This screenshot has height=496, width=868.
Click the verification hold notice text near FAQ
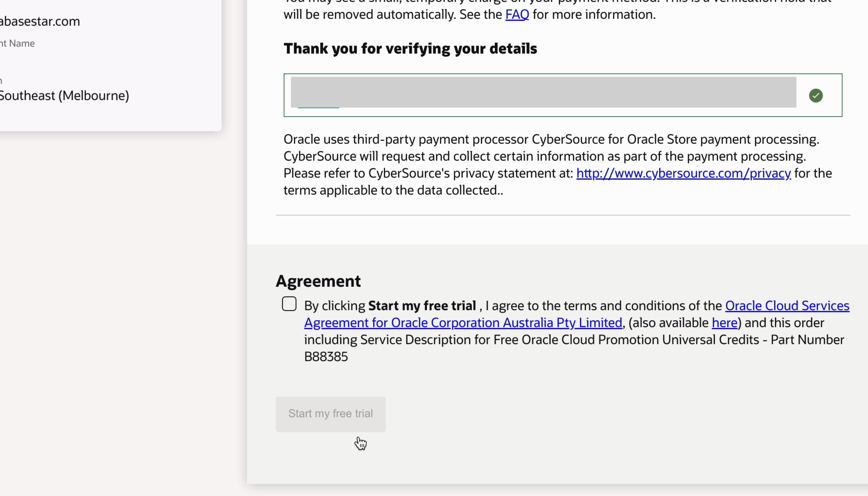pyautogui.click(x=392, y=14)
